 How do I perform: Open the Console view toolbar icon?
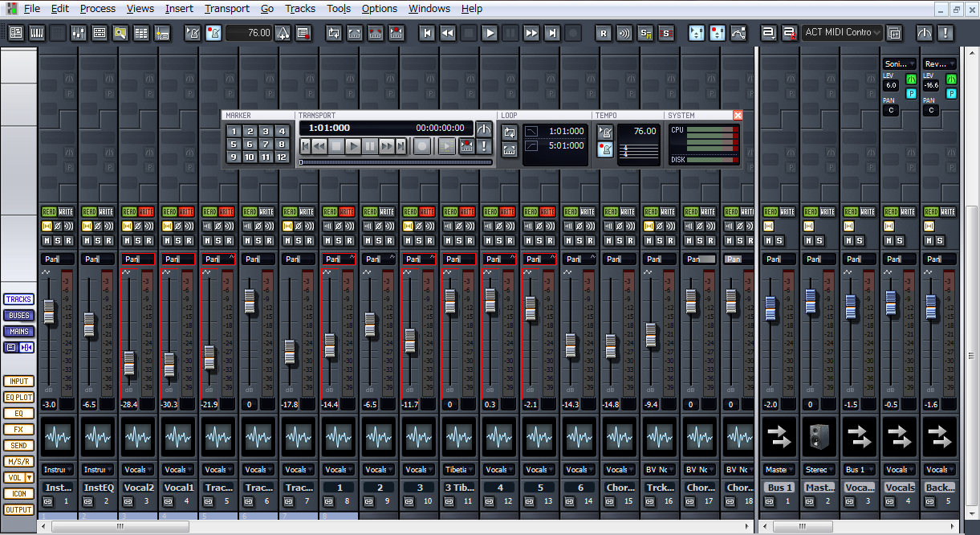click(79, 33)
